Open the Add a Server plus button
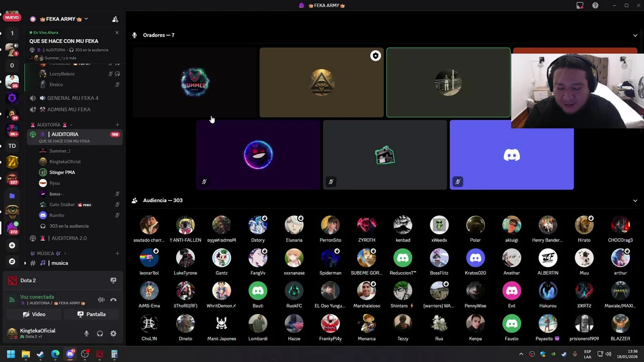 click(x=12, y=245)
